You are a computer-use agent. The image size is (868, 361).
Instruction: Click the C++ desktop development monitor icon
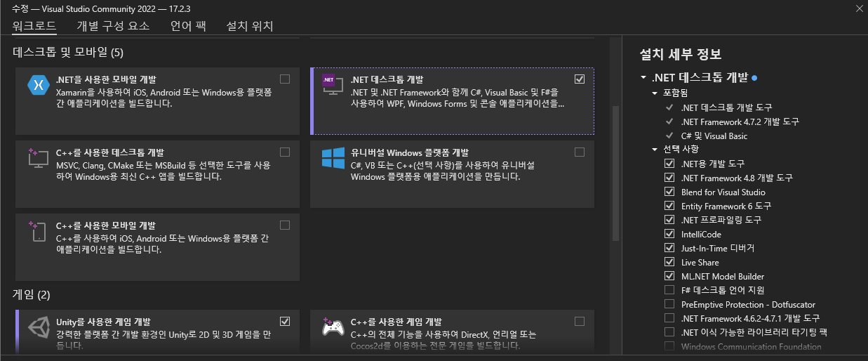coord(37,157)
